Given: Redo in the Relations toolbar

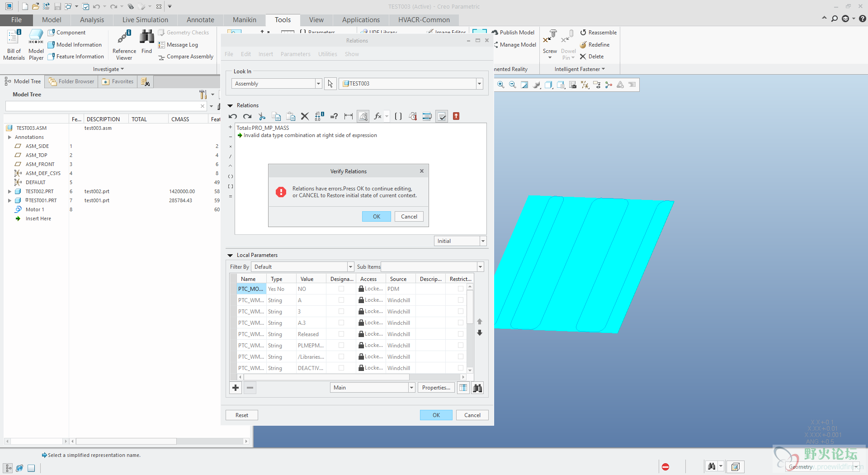Looking at the screenshot, I should 247,117.
